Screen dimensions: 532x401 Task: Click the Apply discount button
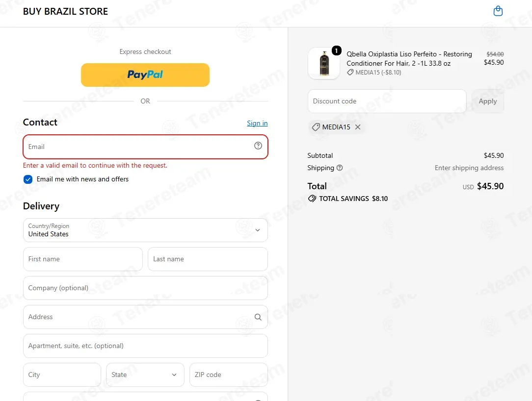pyautogui.click(x=487, y=101)
